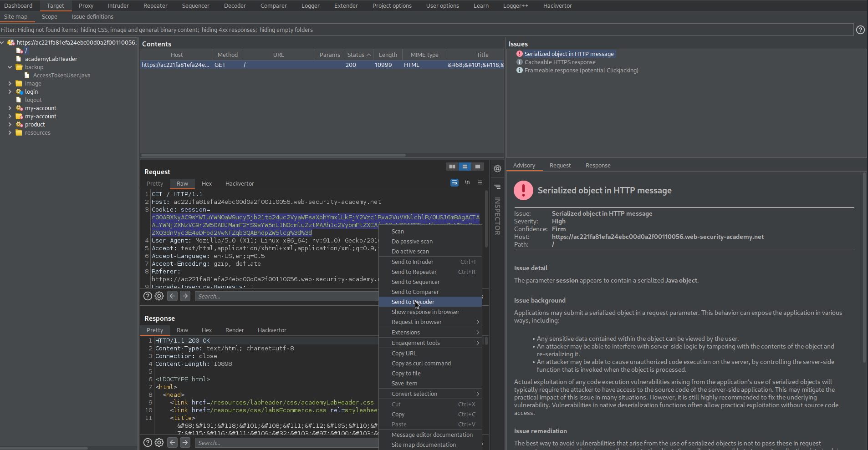Open the site map filter help icon
This screenshot has height=450, width=868.
pos(860,30)
